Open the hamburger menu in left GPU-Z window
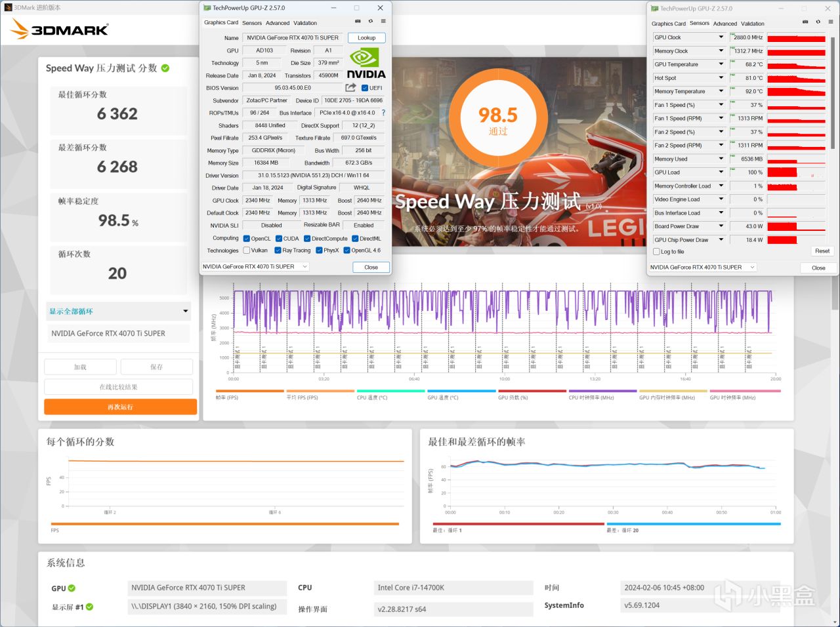Screen dimensions: 840x627 (x=383, y=22)
